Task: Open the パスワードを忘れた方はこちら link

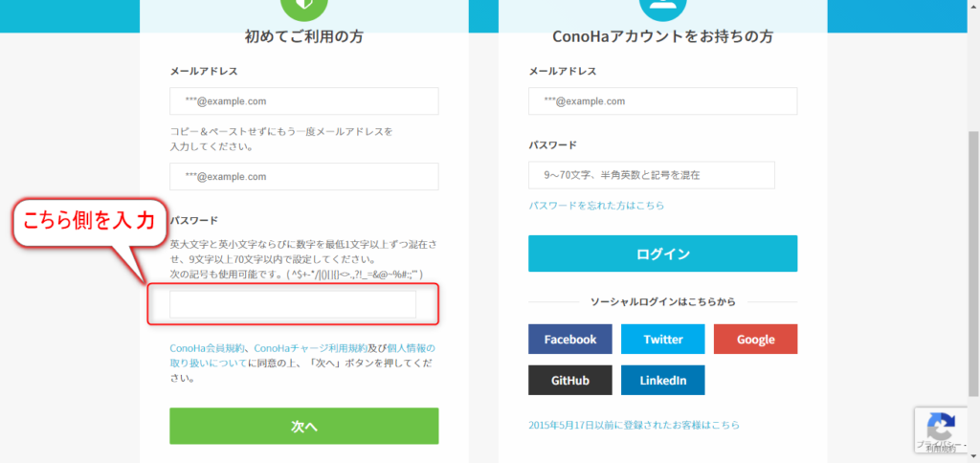Action: click(596, 205)
